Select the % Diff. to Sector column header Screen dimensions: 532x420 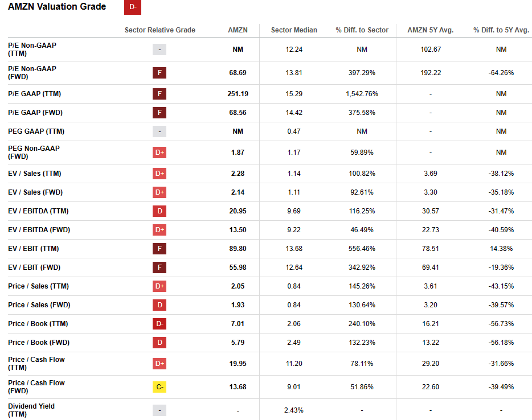362,30
